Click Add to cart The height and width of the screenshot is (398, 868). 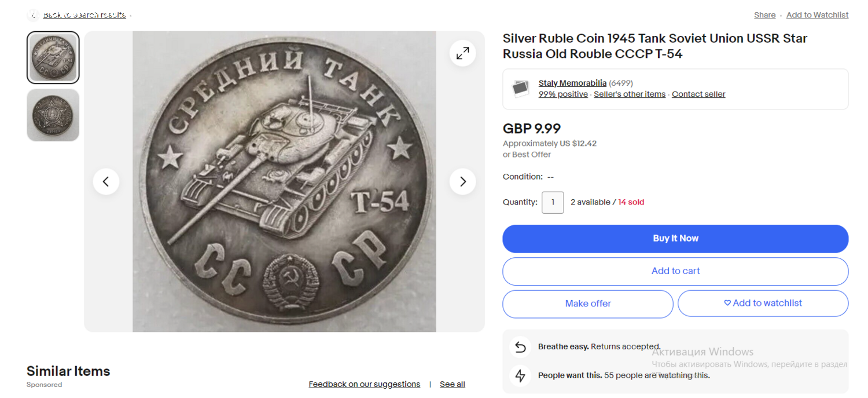(675, 271)
